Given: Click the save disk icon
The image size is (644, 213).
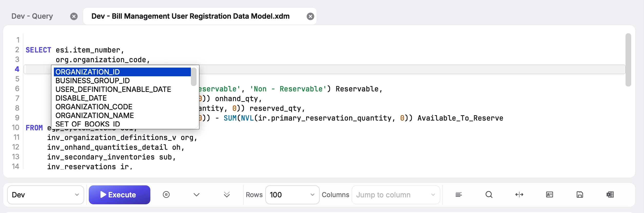Looking at the screenshot, I should point(580,195).
